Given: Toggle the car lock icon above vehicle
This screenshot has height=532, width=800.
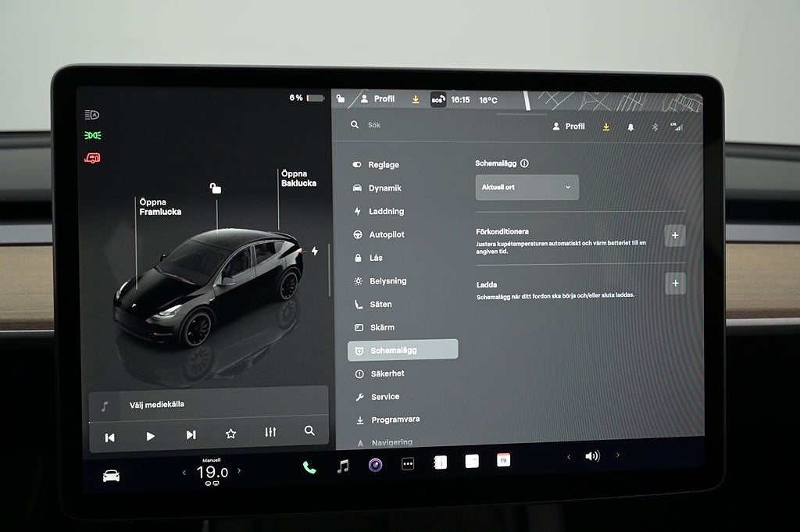Looking at the screenshot, I should click(x=215, y=188).
